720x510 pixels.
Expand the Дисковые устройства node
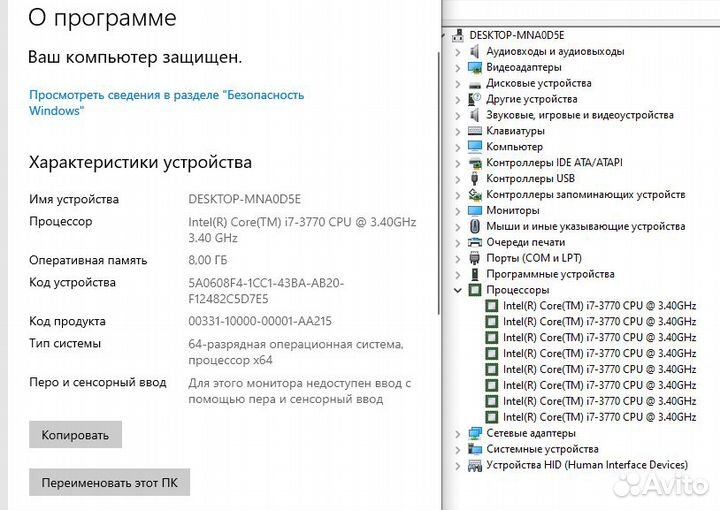(x=457, y=84)
